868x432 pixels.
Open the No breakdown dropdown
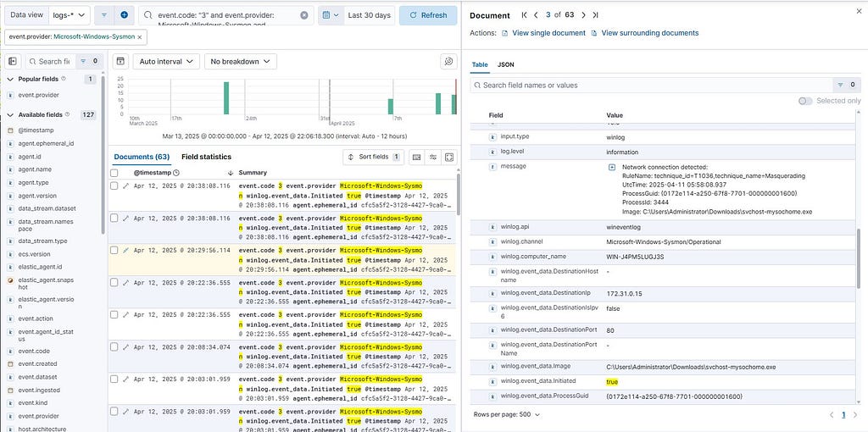(240, 61)
